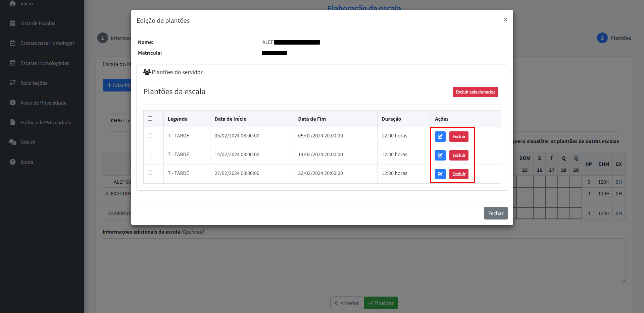Click Excluir for the 14/02/2024 plantão
This screenshot has width=644, height=313.
coord(459,155)
